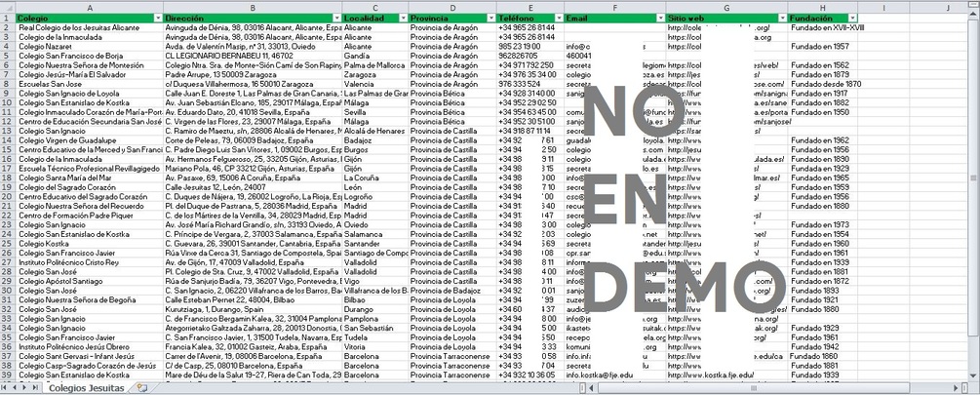Open Dirección column filter dropdown

[336, 19]
